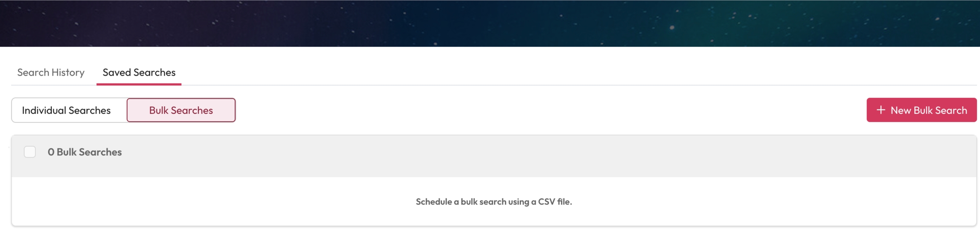Viewport: 980px width, 242px height.
Task: View search history using the first tab
Action: pos(51,72)
